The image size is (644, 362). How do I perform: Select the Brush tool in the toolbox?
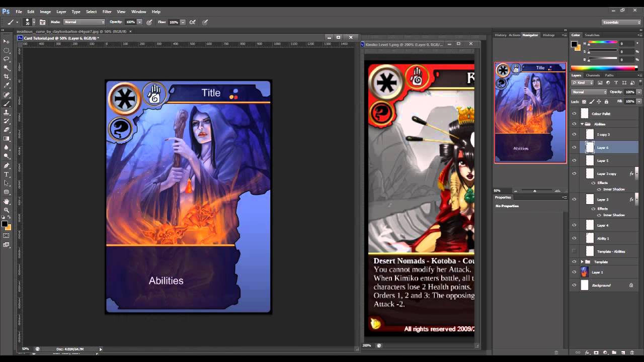[7, 104]
